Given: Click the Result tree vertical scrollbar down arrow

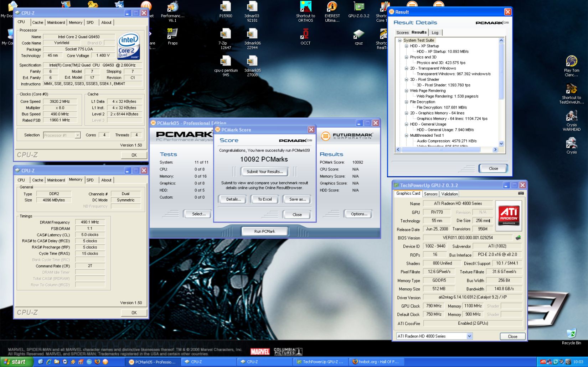Looking at the screenshot, I should [x=501, y=144].
